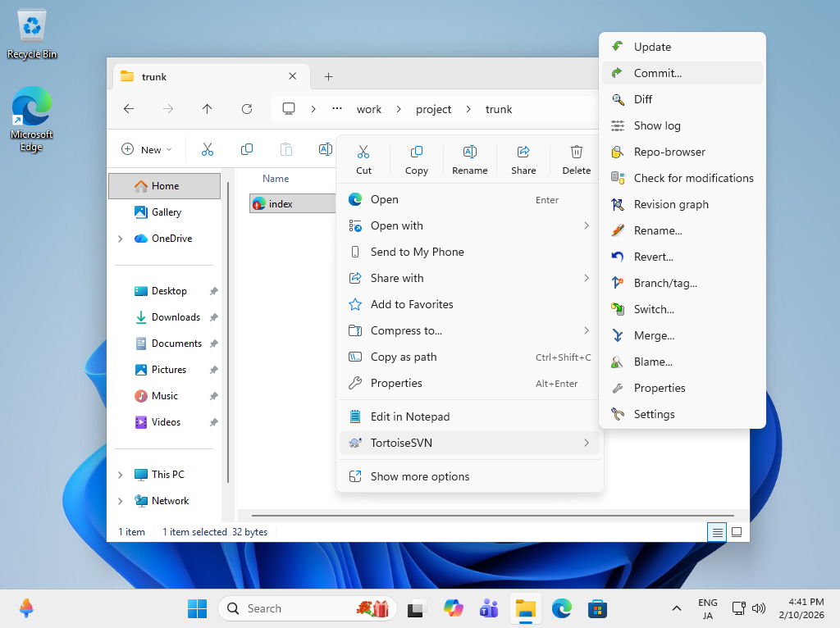Viewport: 840px width, 628px height.
Task: Click the toolbar Copy icon
Action: click(247, 149)
